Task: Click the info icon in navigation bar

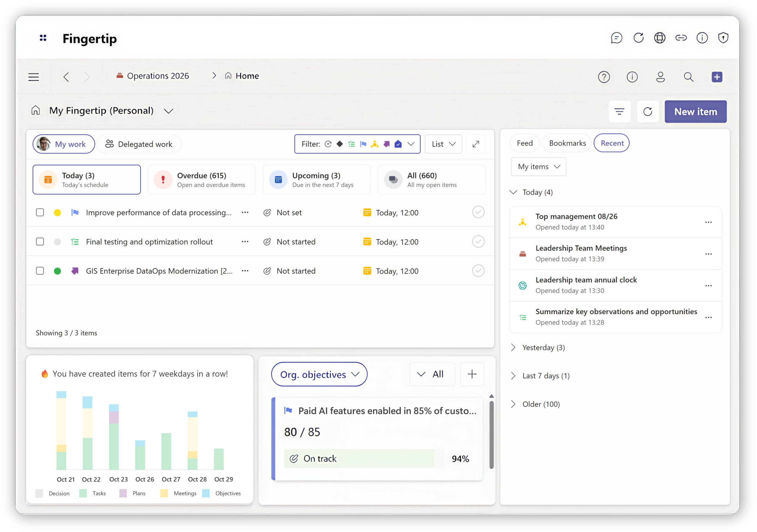Action: 632,77
